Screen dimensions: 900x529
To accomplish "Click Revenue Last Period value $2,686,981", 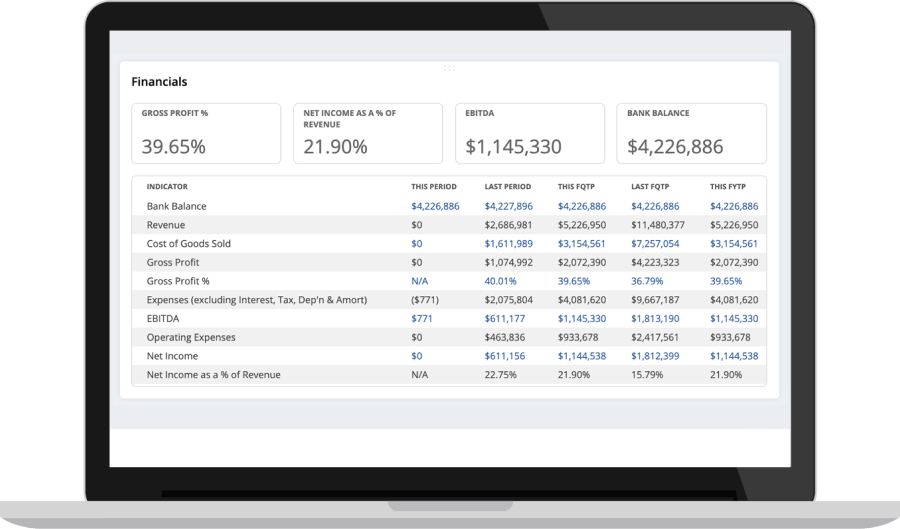I will (509, 225).
